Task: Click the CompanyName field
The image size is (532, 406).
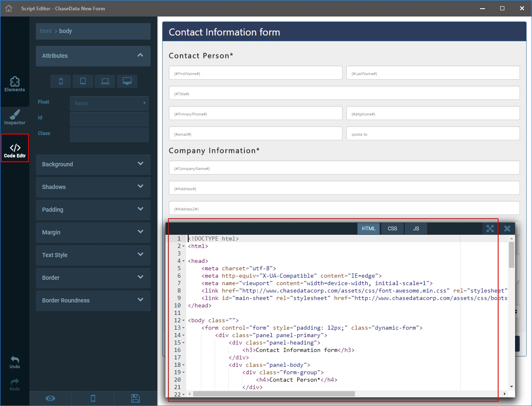Action: [x=344, y=168]
